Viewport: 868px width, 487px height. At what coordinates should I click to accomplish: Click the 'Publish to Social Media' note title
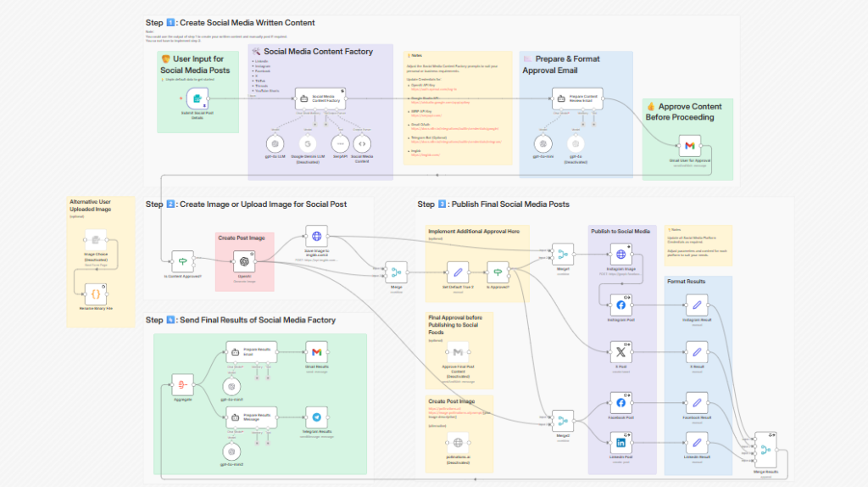620,232
